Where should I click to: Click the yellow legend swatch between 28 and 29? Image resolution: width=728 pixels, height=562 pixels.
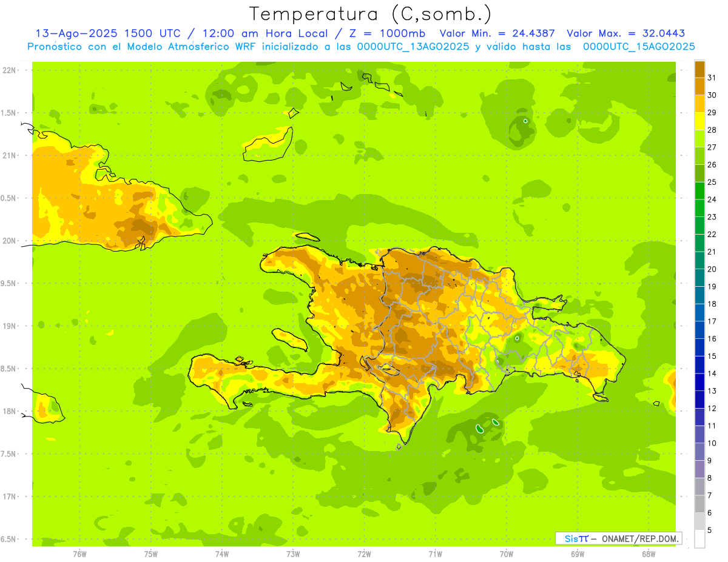[699, 121]
